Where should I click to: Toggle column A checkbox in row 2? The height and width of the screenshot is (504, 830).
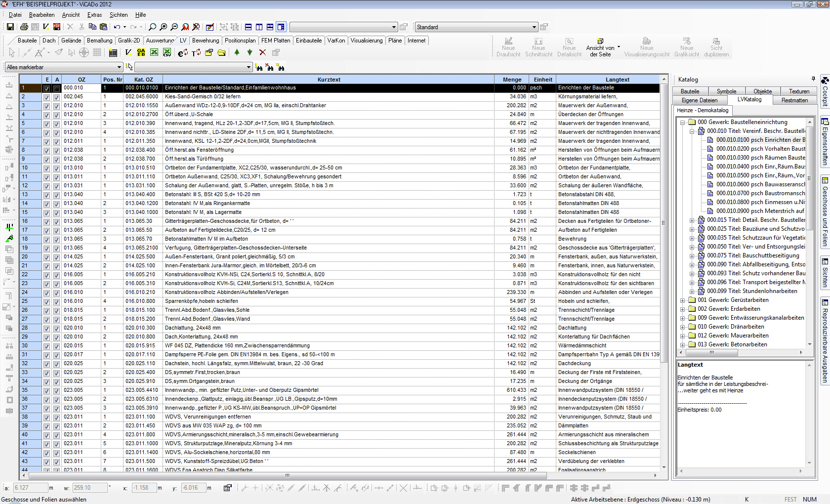57,97
